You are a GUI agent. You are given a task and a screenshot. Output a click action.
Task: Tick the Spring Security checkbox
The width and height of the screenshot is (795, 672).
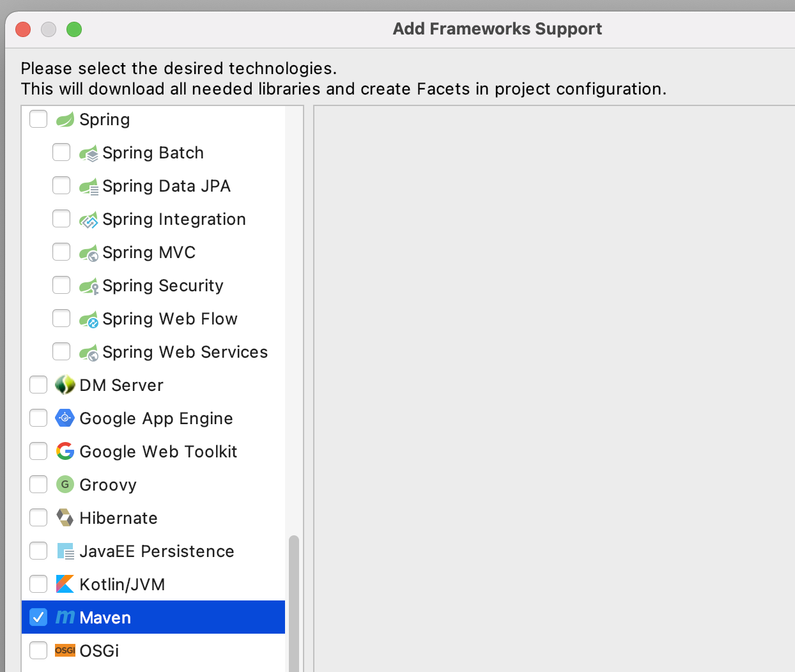tap(61, 285)
